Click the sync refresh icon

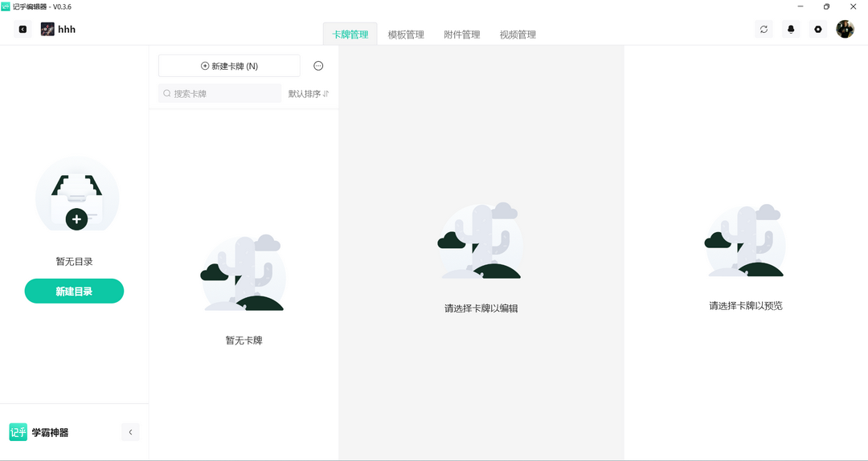[764, 30]
